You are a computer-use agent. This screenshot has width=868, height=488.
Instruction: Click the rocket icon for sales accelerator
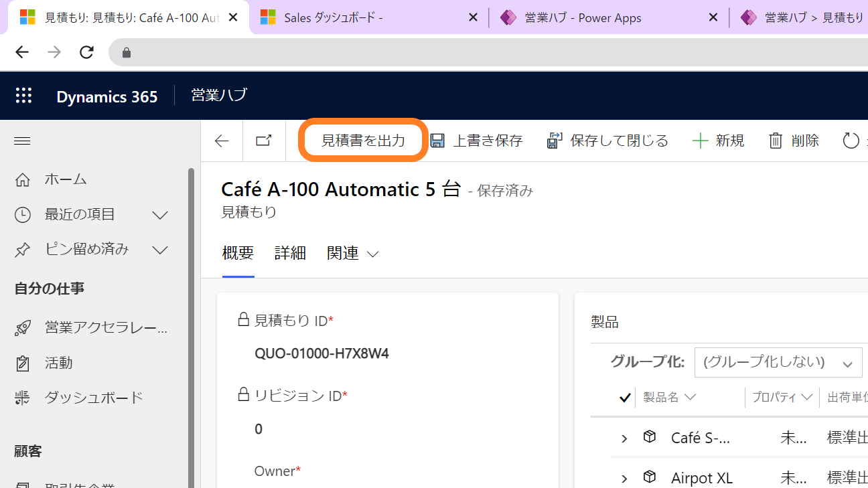click(22, 328)
